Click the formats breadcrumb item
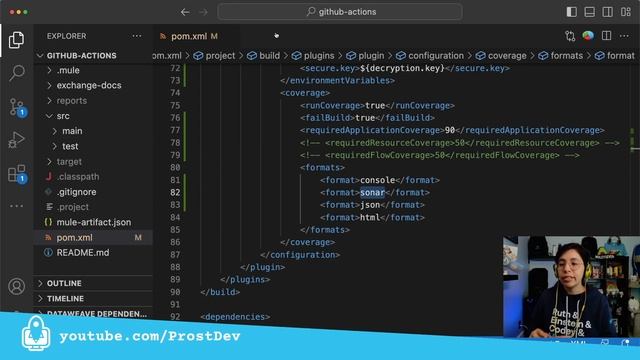Image resolution: width=640 pixels, height=360 pixels. (x=561, y=56)
